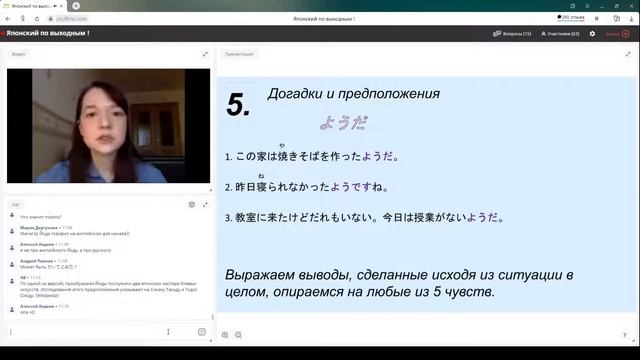Screen dimensions: 640x360
Task: Click the chat scrollbar handle
Action: pyautogui.click(x=212, y=317)
